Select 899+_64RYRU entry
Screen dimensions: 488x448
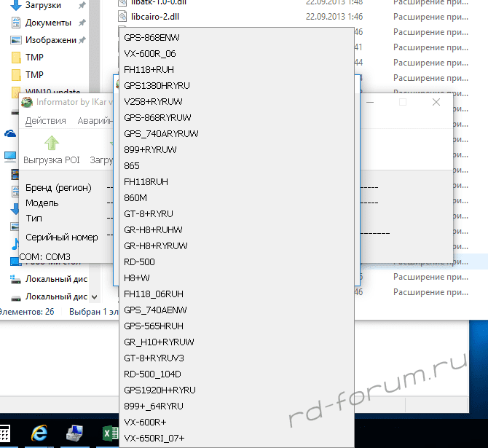237,406
